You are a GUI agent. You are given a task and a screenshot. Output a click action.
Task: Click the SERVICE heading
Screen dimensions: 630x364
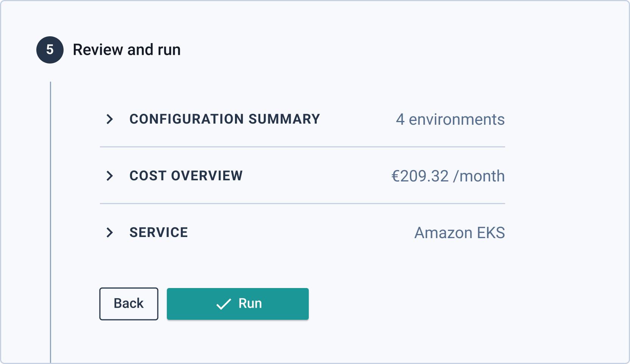[x=159, y=232]
